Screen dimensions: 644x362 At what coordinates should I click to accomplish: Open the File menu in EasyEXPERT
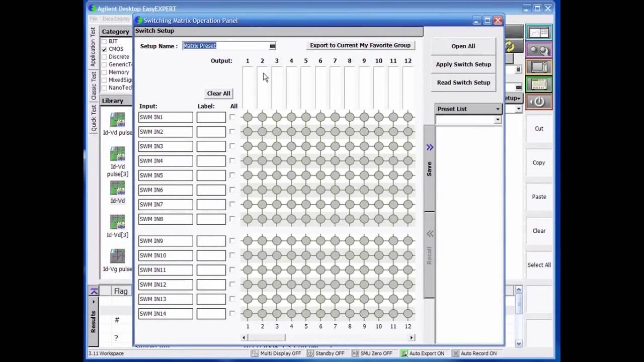tap(93, 19)
